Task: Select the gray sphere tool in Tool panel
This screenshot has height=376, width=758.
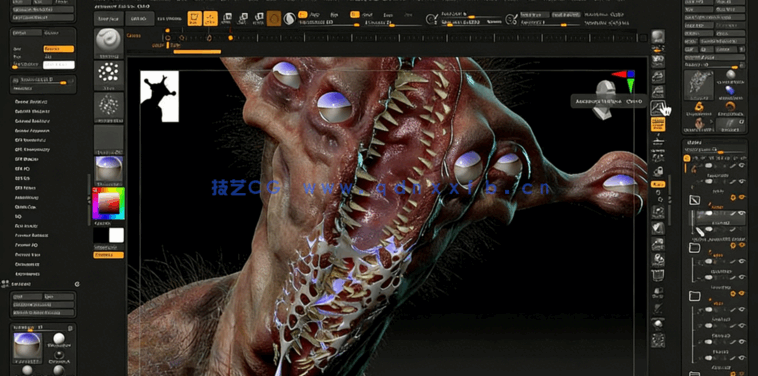Action: point(730,75)
